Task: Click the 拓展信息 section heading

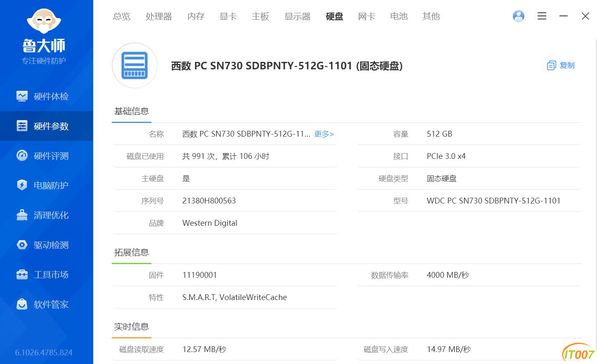Action: tap(132, 252)
